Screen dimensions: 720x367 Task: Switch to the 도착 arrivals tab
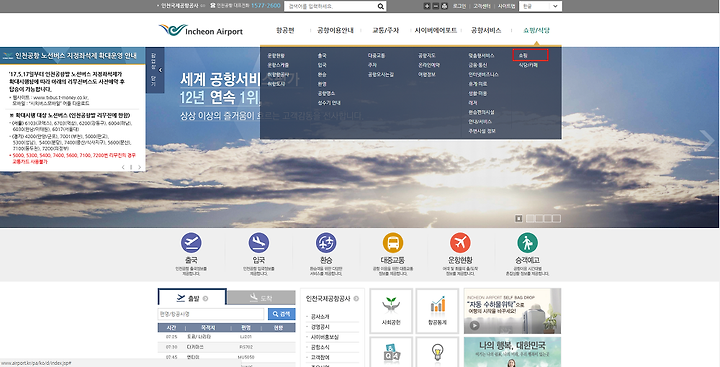261,298
